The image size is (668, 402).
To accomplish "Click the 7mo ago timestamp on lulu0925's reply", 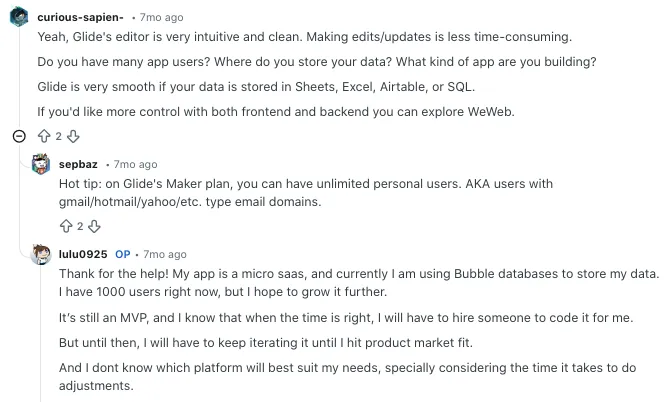I will click(165, 254).
